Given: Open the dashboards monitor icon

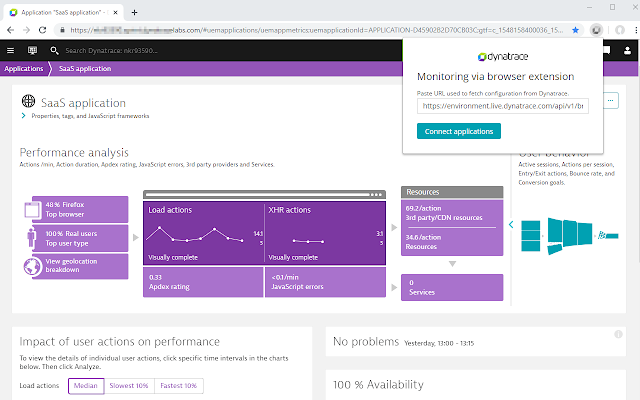Looking at the screenshot, I should coord(32,51).
